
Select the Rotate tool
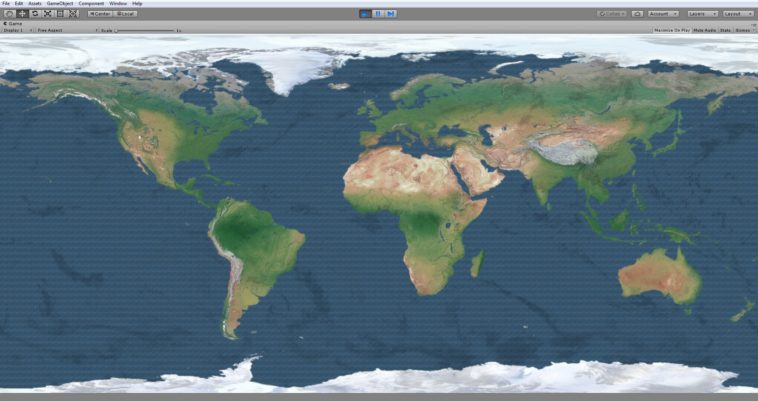(35, 14)
